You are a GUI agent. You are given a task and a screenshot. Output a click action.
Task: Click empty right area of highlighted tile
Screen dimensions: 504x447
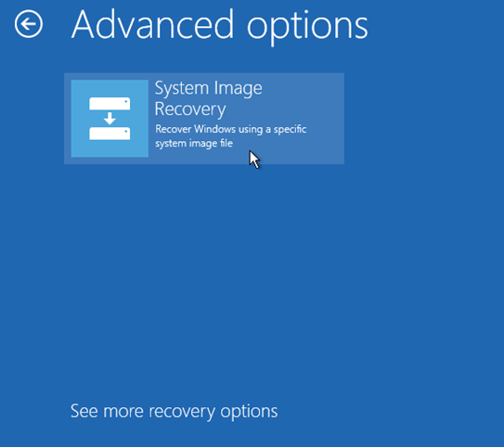coord(326,119)
